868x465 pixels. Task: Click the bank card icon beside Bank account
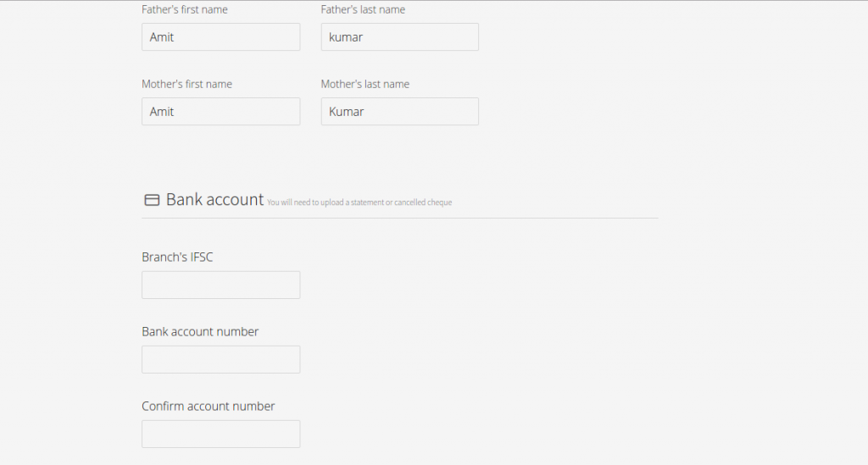152,200
